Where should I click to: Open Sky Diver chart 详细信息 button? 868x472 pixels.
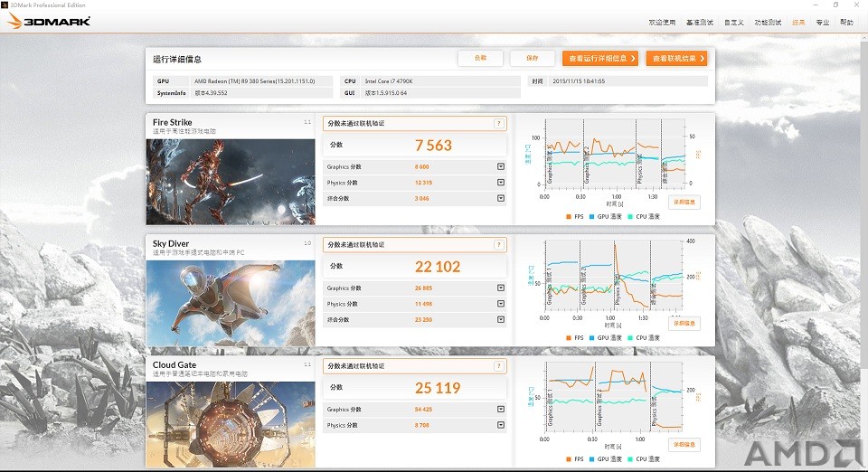coord(684,323)
